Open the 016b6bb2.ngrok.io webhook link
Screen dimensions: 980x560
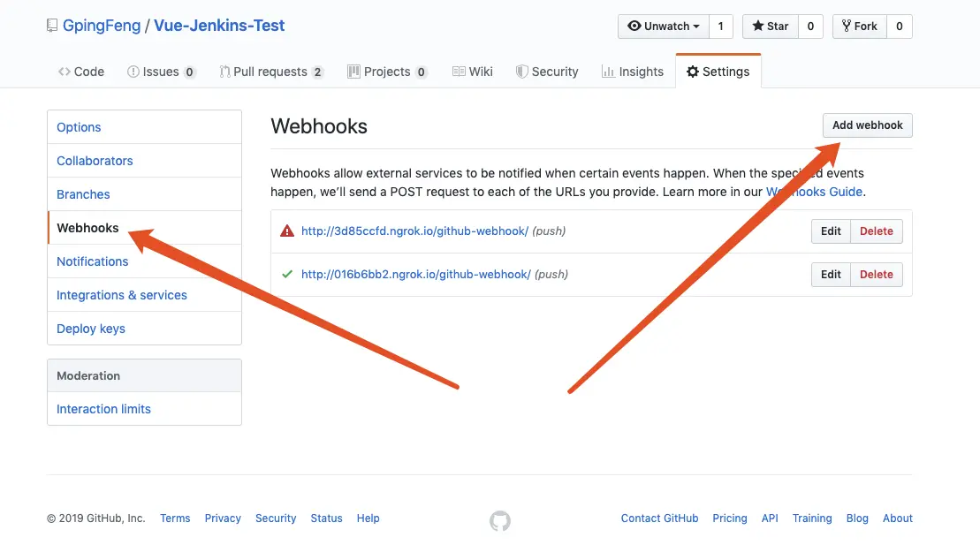pyautogui.click(x=416, y=275)
